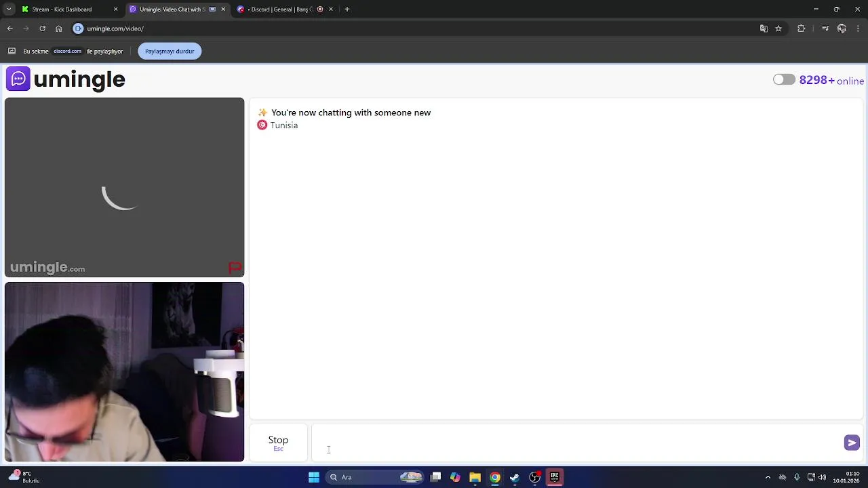Click the 8298+ online counter
This screenshot has width=868, height=488.
pos(831,80)
